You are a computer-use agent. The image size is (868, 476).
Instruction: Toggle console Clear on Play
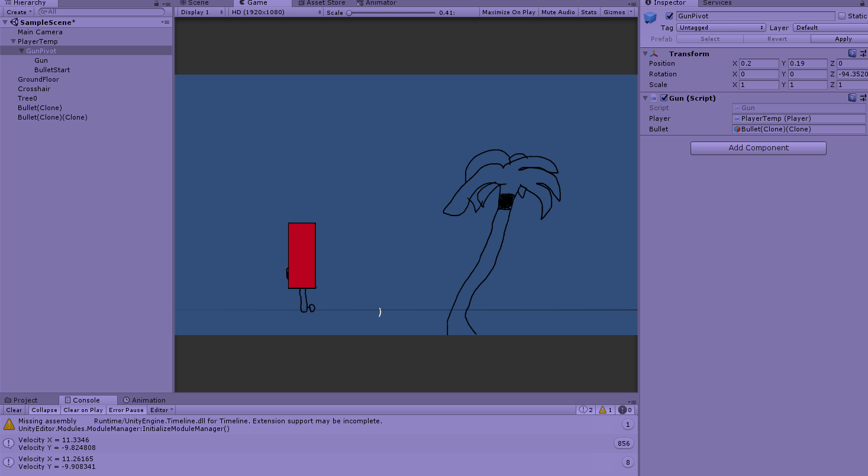coord(83,410)
